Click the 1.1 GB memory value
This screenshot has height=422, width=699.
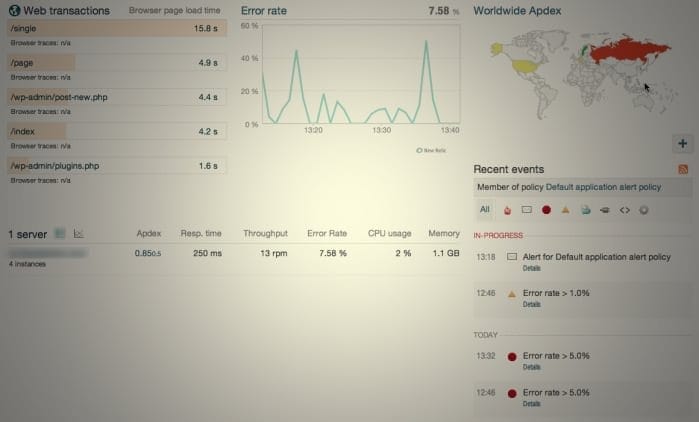[446, 253]
